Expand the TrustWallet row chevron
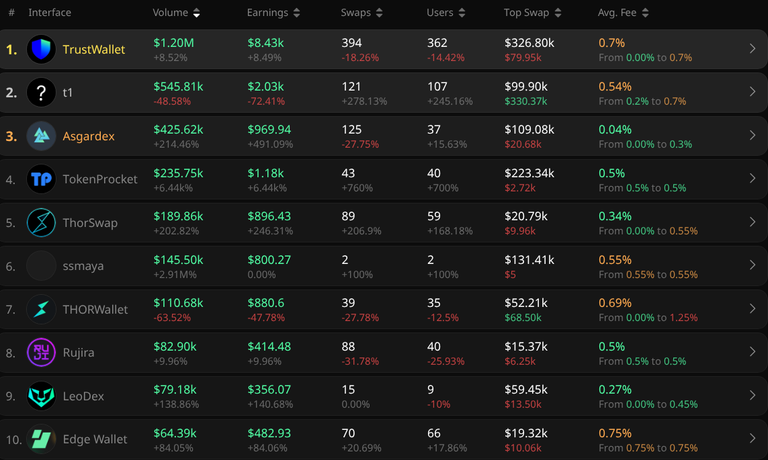Screen dimensions: 768x460 click(752, 48)
